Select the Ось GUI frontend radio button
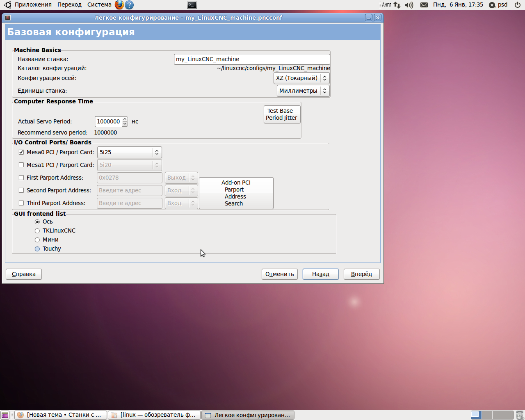Viewport: 525px width, 420px height. (x=37, y=222)
